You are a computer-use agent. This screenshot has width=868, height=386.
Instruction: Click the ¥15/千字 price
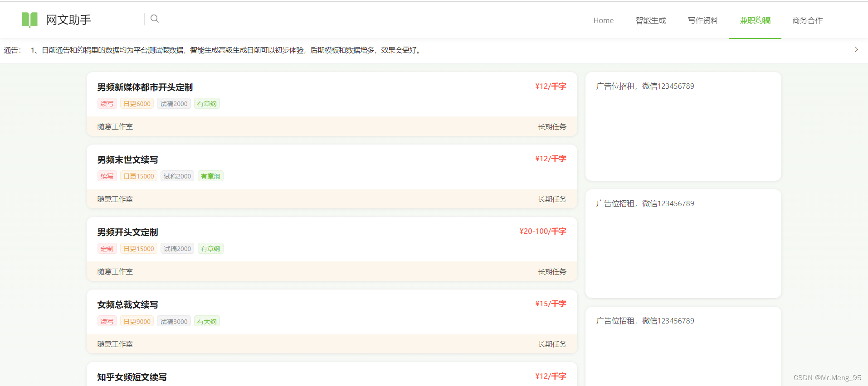click(551, 304)
